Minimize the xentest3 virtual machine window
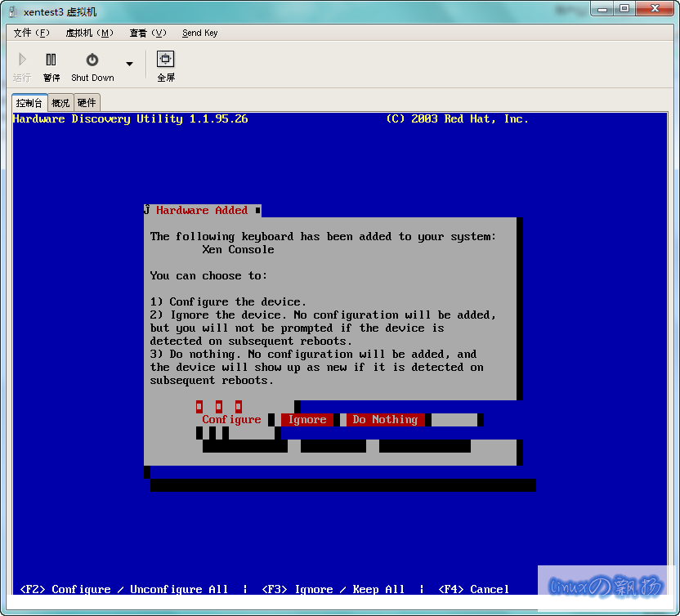The width and height of the screenshot is (680, 616). pyautogui.click(x=602, y=9)
